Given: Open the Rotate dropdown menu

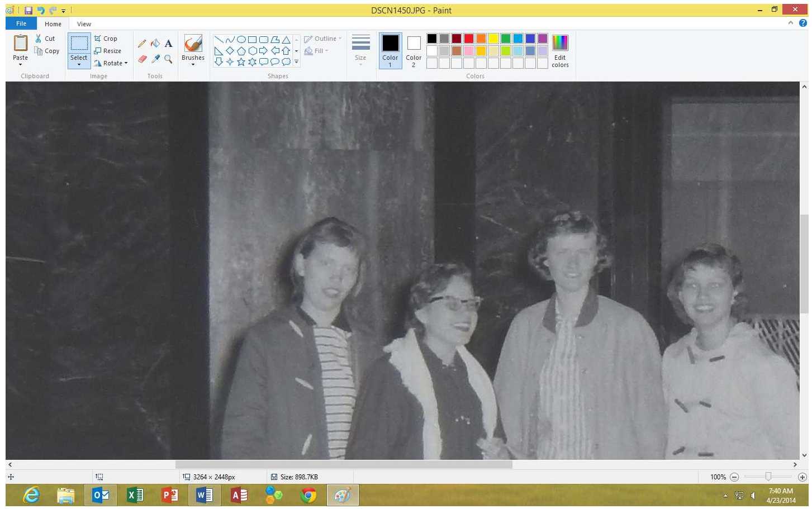Looking at the screenshot, I should pyautogui.click(x=111, y=63).
